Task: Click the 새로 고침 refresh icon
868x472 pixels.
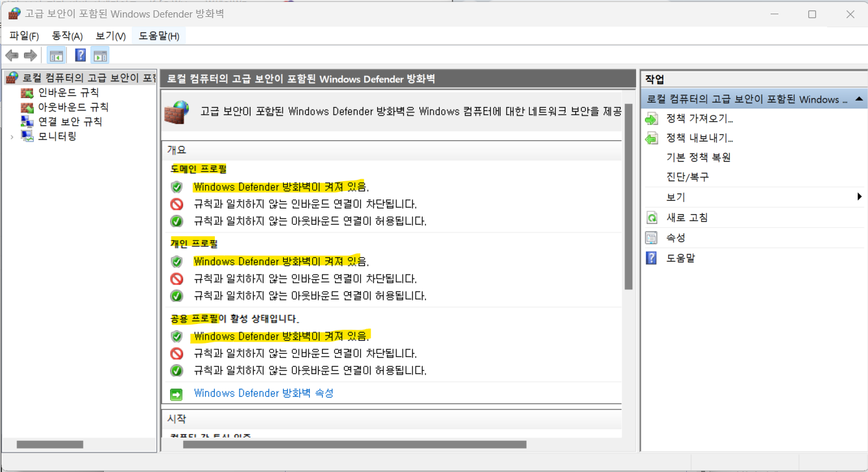Action: [x=652, y=217]
